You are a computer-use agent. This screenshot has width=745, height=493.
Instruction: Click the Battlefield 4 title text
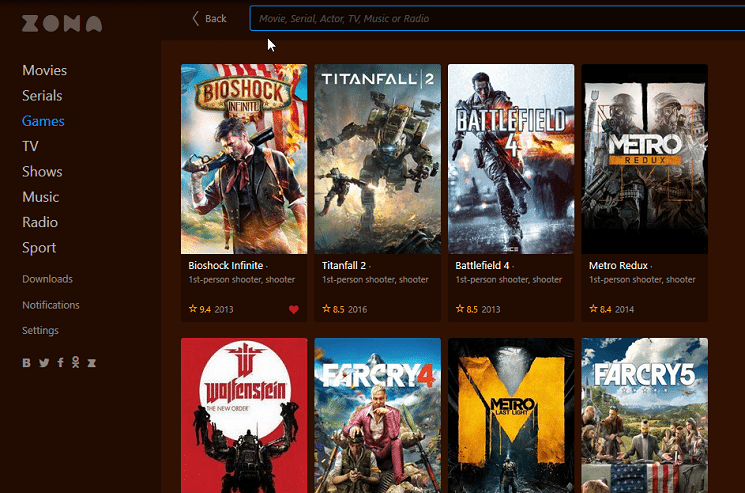pos(482,265)
